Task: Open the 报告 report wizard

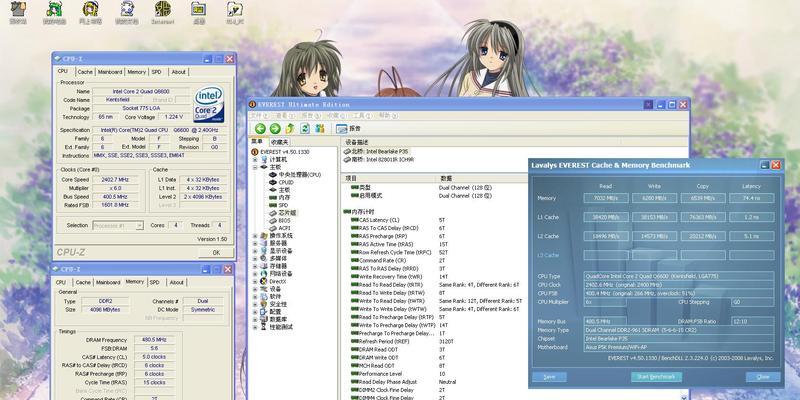Action: (348, 129)
